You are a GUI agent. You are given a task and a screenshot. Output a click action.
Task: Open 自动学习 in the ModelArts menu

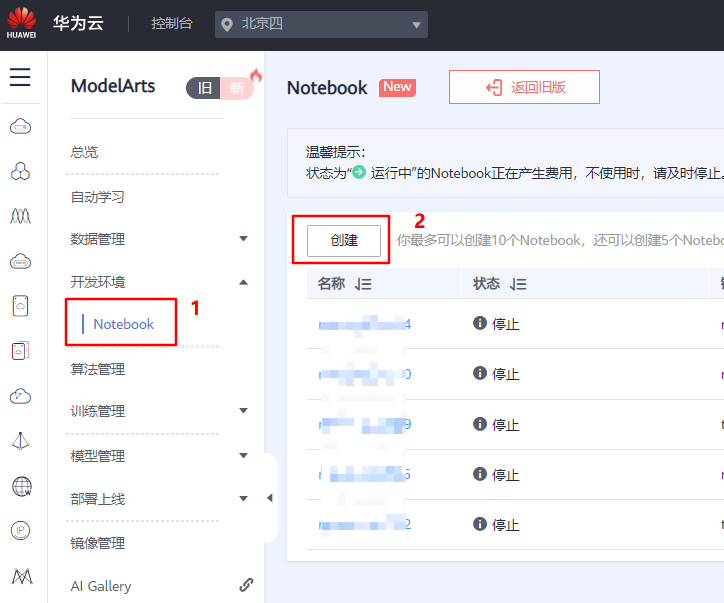point(97,197)
